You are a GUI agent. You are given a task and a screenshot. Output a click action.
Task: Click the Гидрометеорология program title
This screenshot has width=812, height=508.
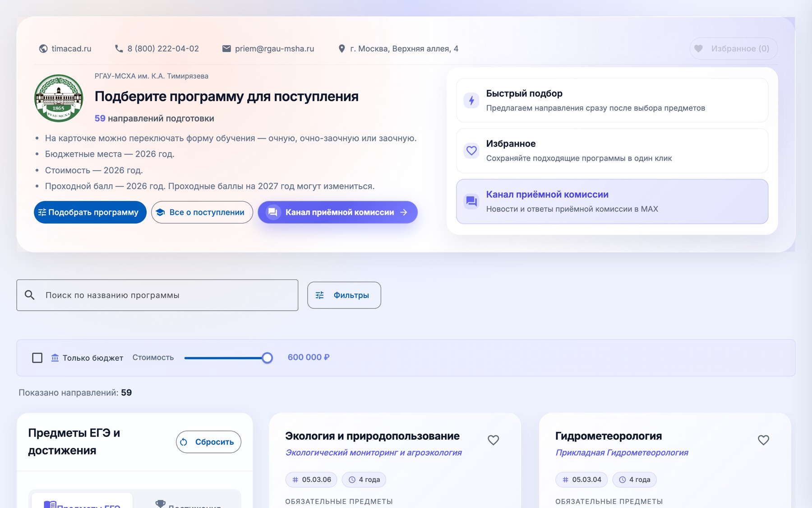pyautogui.click(x=609, y=436)
